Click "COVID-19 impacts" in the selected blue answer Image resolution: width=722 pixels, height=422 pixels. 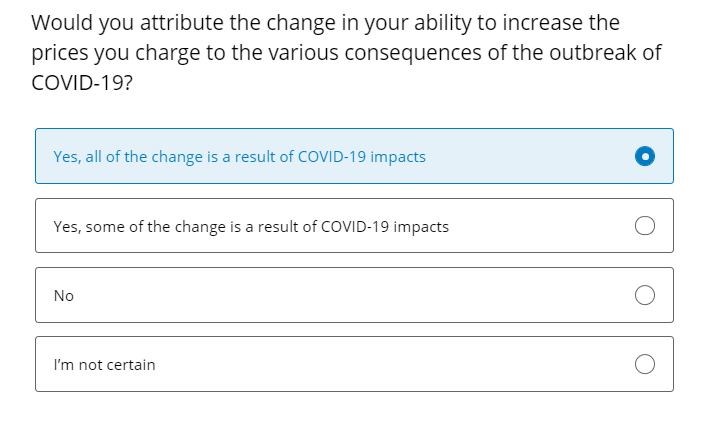(x=361, y=157)
